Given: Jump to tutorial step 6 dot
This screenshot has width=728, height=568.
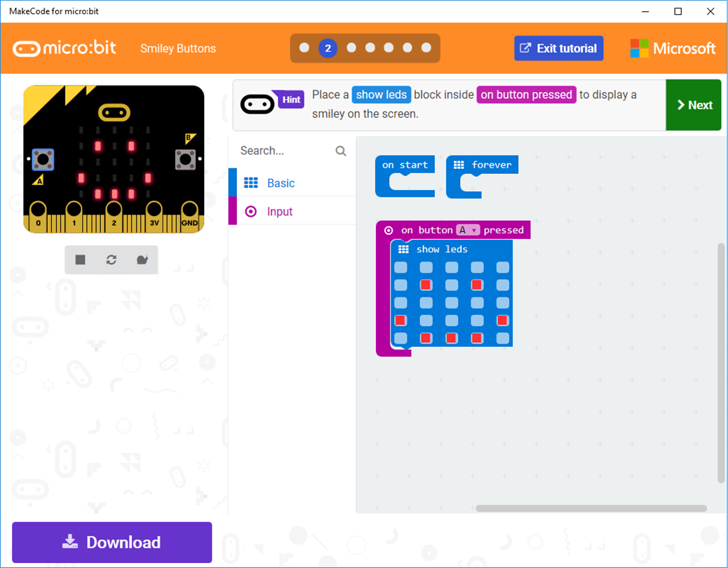Looking at the screenshot, I should (x=407, y=48).
